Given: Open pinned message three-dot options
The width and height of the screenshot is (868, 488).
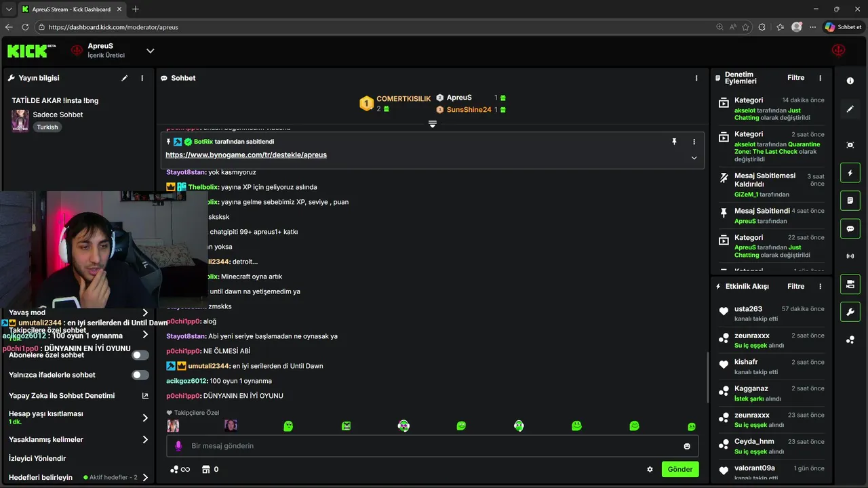Looking at the screenshot, I should point(694,142).
